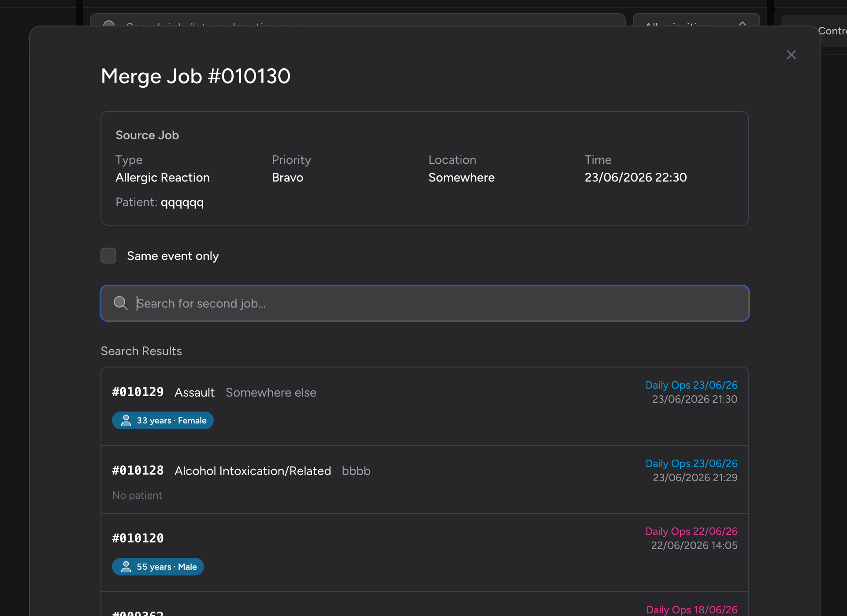Click 'Somewhere else' location text
Image resolution: width=847 pixels, height=616 pixels.
(271, 393)
